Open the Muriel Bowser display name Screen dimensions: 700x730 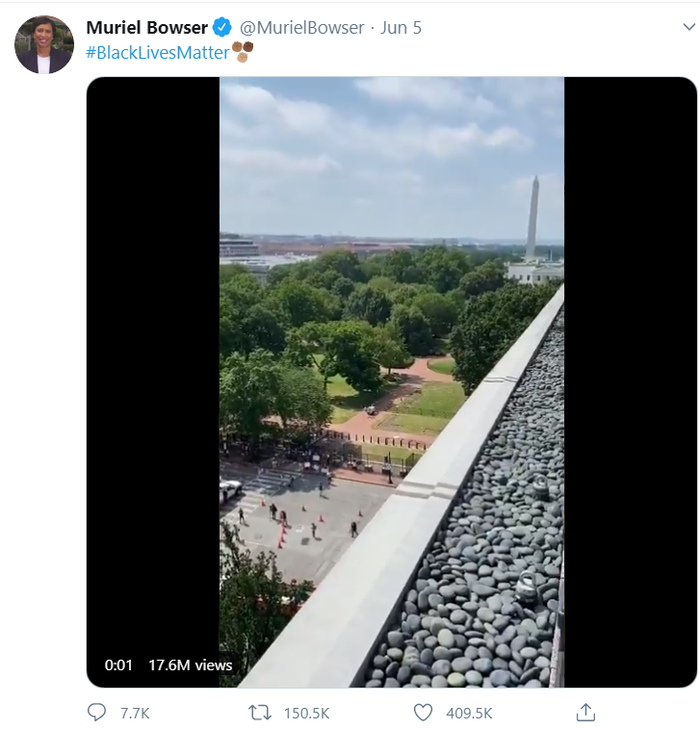[x=146, y=27]
